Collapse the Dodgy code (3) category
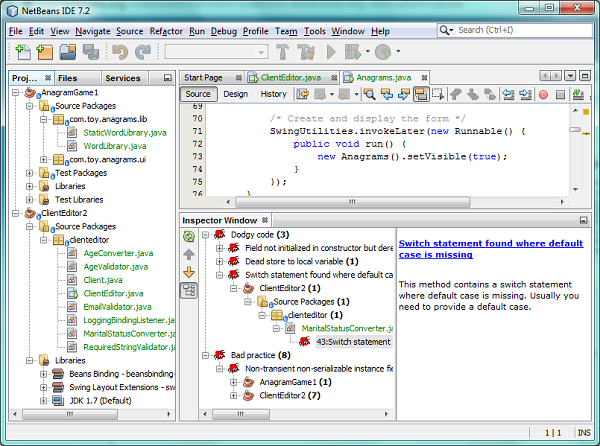600x446 pixels. [x=205, y=234]
